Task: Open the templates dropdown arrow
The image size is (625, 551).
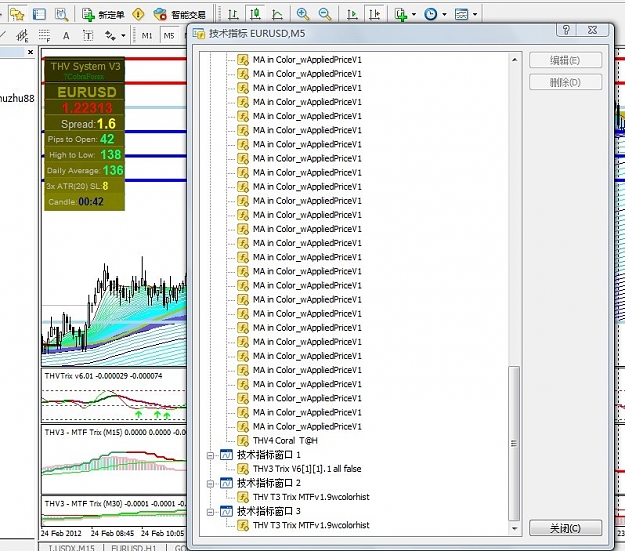Action: 475,14
